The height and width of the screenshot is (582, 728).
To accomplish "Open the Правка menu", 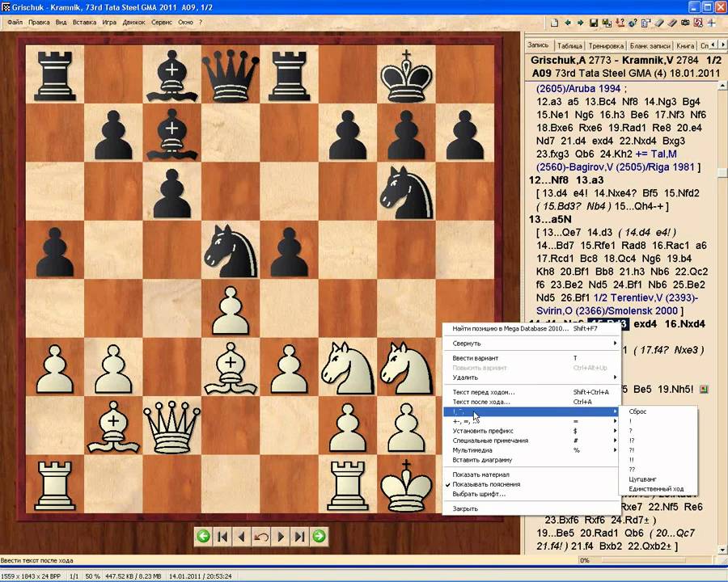I will click(39, 22).
